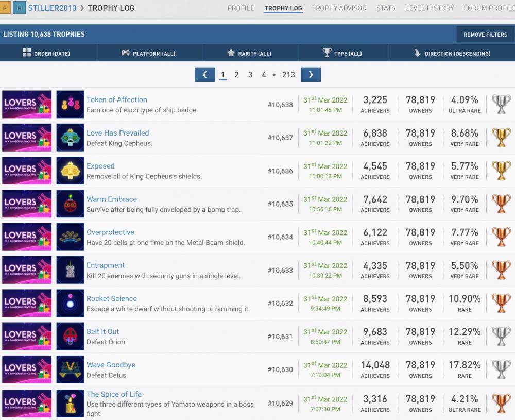The width and height of the screenshot is (515, 420).
Task: Jump to page 213 in pagination
Action: [x=288, y=75]
